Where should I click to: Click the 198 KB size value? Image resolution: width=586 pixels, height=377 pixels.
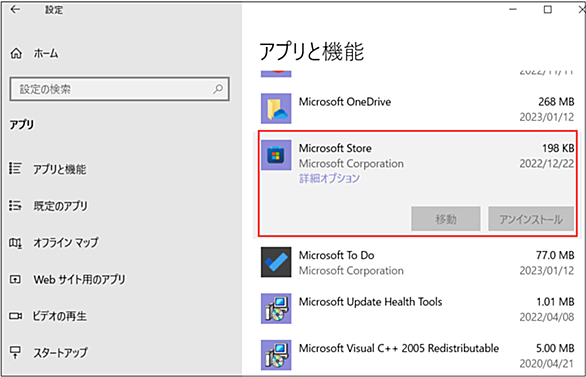tap(558, 148)
